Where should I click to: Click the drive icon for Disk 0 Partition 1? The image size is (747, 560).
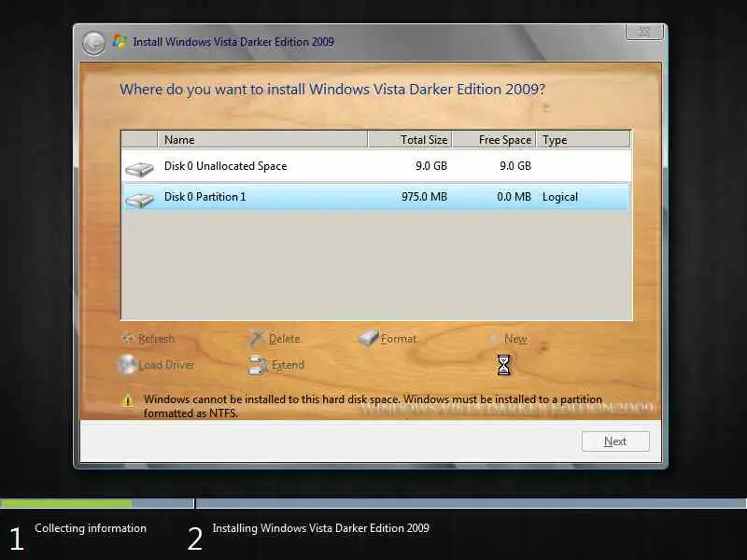coord(139,200)
